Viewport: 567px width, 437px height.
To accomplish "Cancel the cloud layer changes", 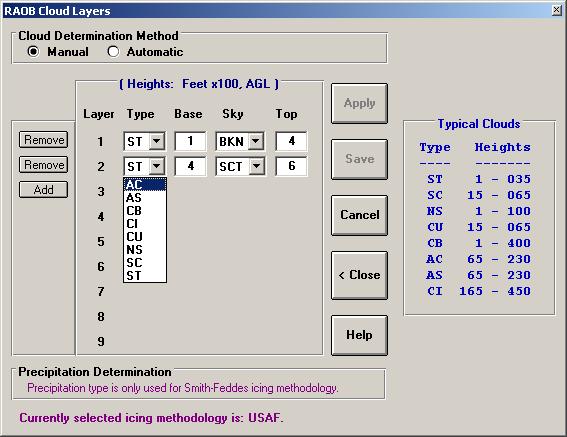I will [x=359, y=215].
